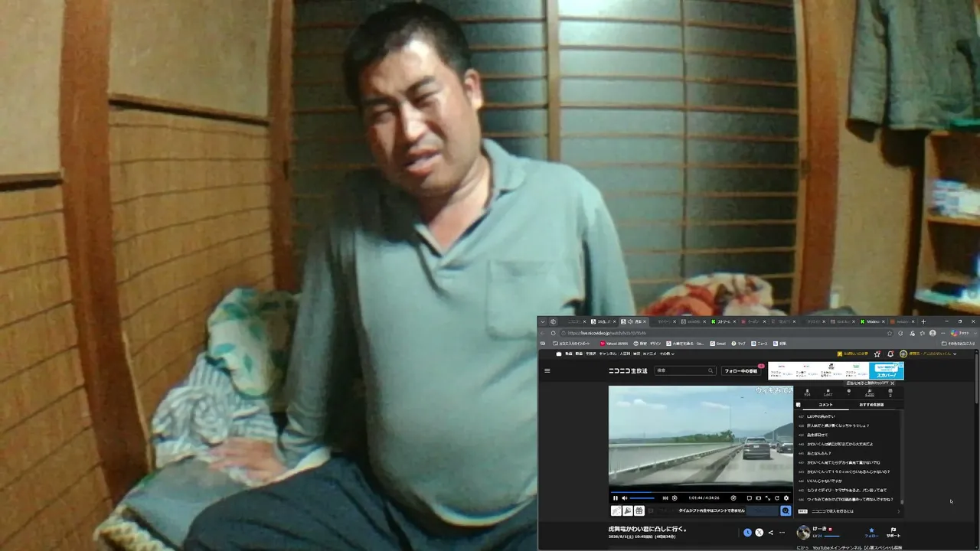Reload the page in the browser

click(x=553, y=333)
